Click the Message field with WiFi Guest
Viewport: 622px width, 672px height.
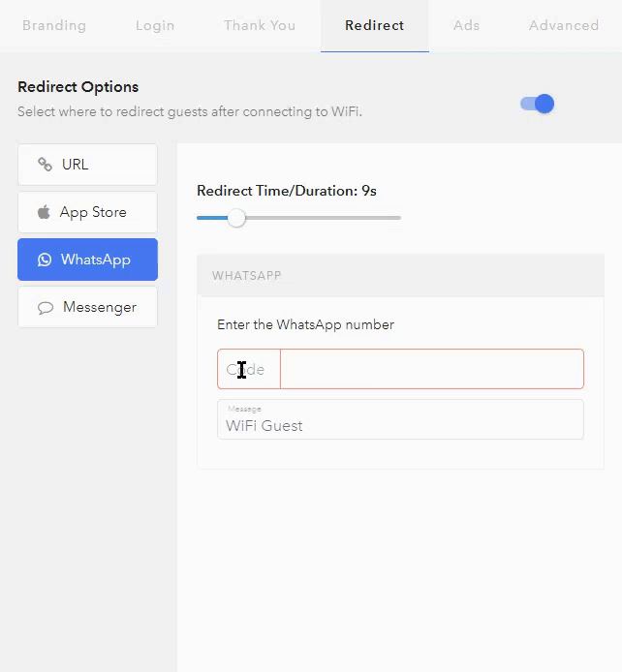(x=400, y=419)
